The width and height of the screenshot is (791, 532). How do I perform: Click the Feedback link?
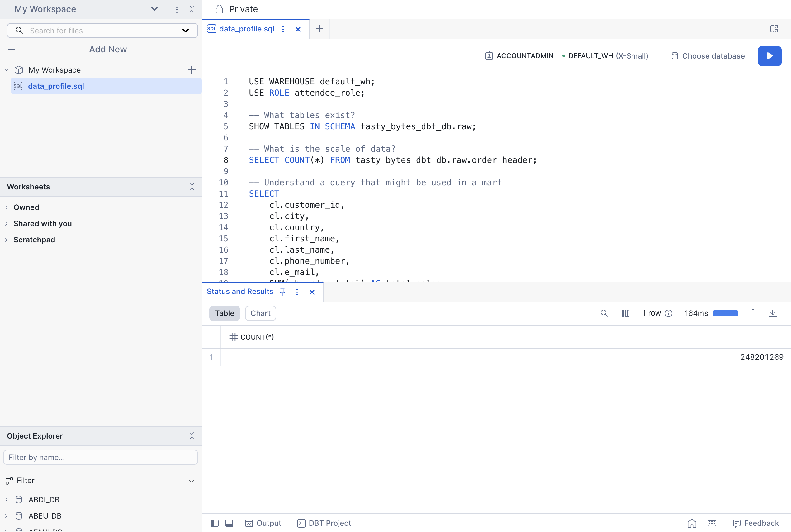tap(755, 523)
